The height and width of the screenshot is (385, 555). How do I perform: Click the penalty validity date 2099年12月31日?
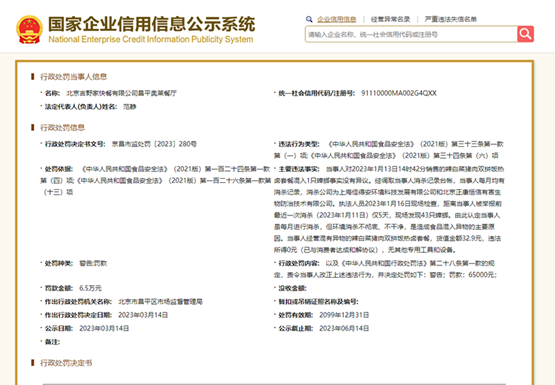pos(344,315)
